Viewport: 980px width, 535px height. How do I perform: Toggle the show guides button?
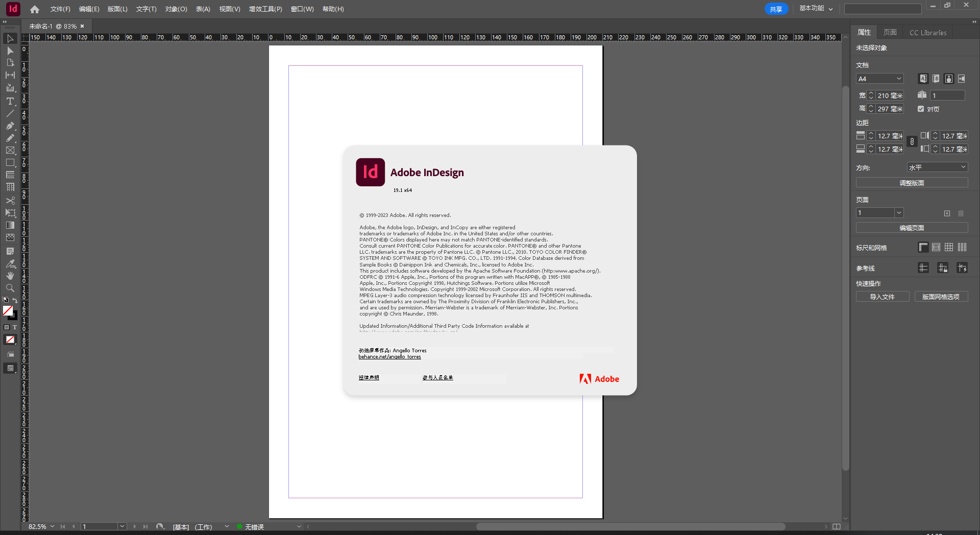(923, 268)
